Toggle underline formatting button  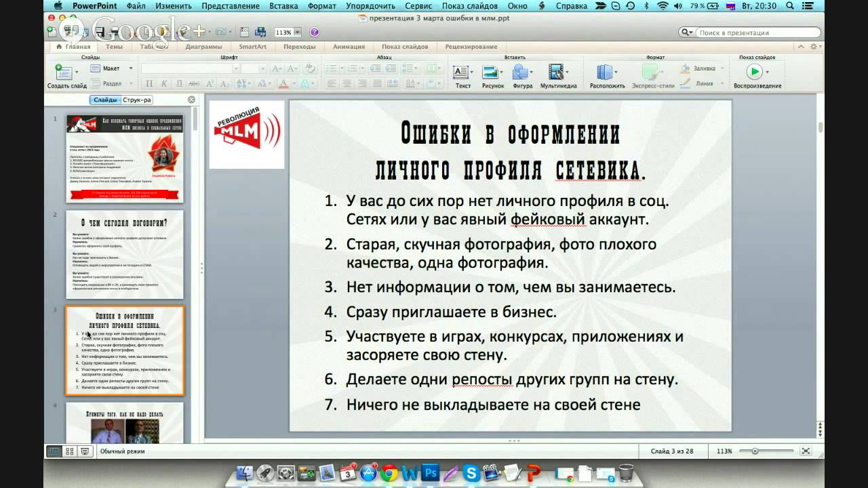(x=179, y=84)
